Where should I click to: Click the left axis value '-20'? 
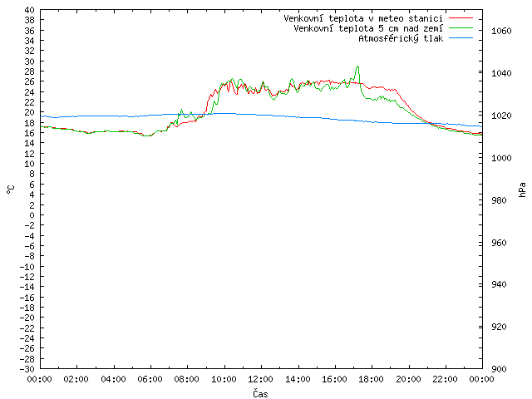[27, 318]
